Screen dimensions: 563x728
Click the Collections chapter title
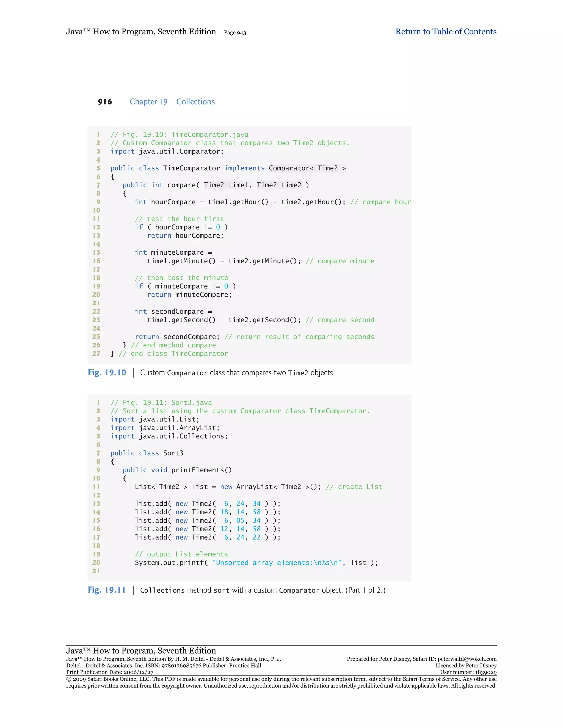coord(195,102)
